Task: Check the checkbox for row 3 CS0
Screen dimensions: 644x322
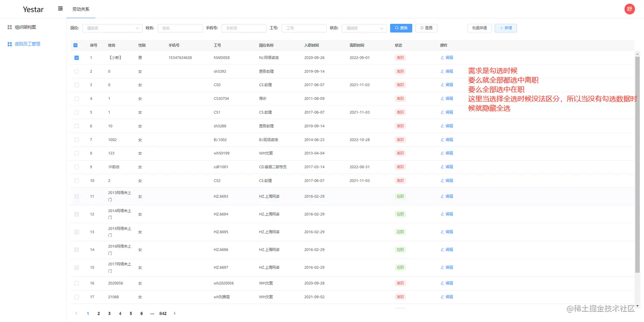Action: click(77, 85)
